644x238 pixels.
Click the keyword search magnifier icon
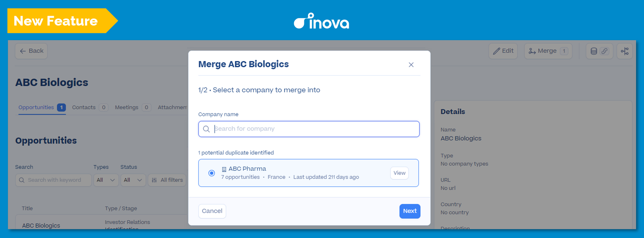[22, 180]
